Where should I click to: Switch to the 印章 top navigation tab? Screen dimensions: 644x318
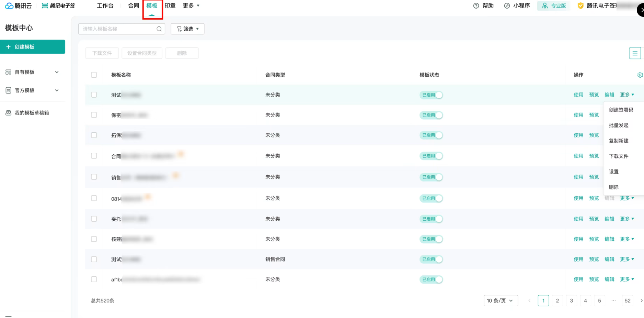[170, 6]
